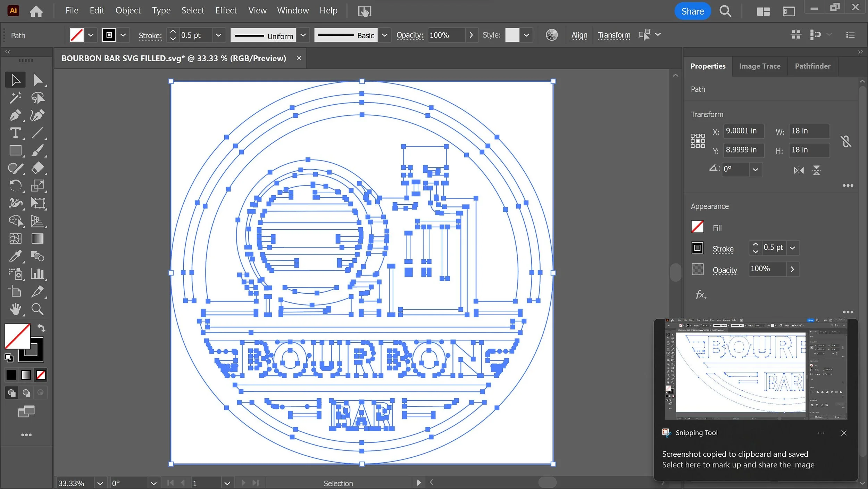Screen dimensions: 868x489
Task: Open Stroke options in Appearance section
Action: tap(723, 249)
